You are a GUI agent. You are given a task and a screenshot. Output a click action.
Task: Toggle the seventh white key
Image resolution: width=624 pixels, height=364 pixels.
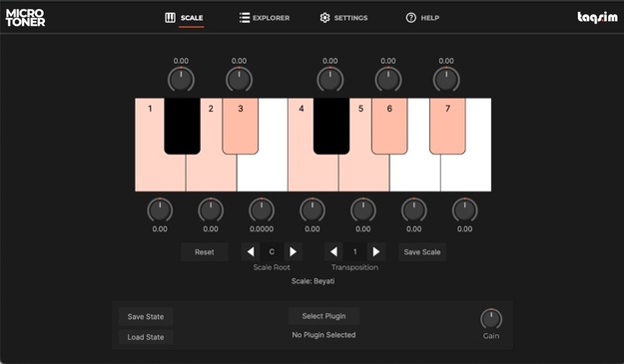pyautogui.click(x=466, y=173)
